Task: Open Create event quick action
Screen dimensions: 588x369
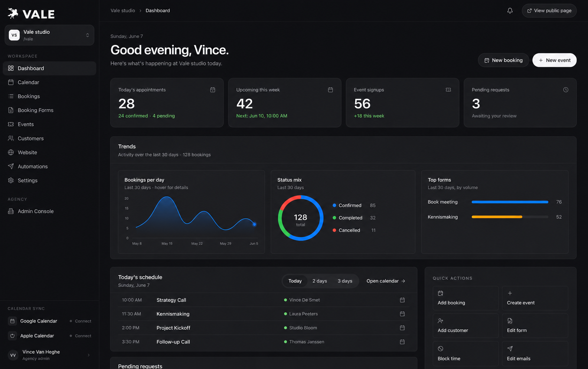Action: coord(535,298)
